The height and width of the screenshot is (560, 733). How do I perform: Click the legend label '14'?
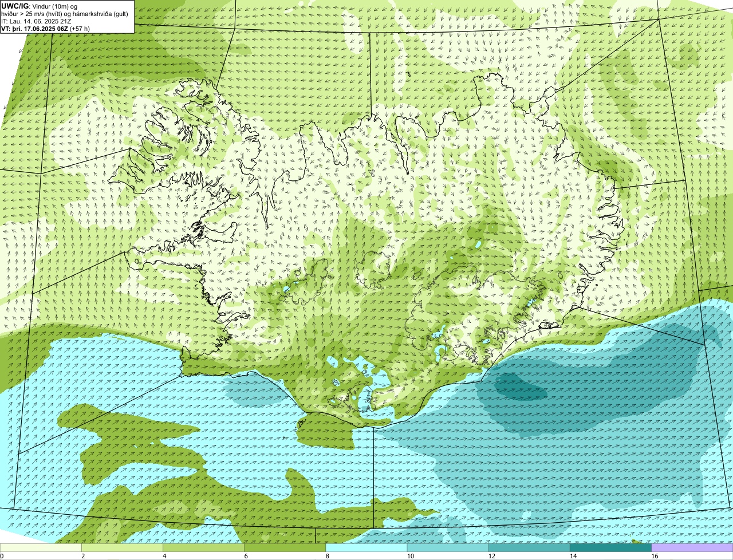[x=573, y=556]
